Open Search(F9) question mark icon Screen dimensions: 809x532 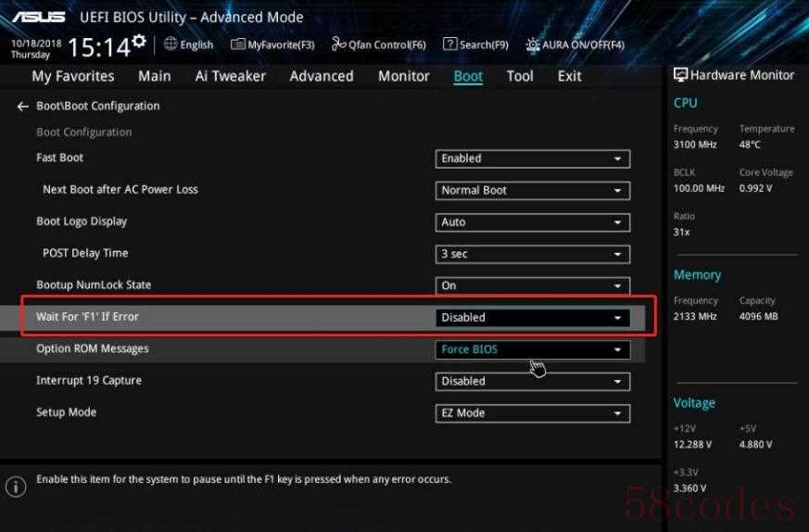click(x=449, y=44)
